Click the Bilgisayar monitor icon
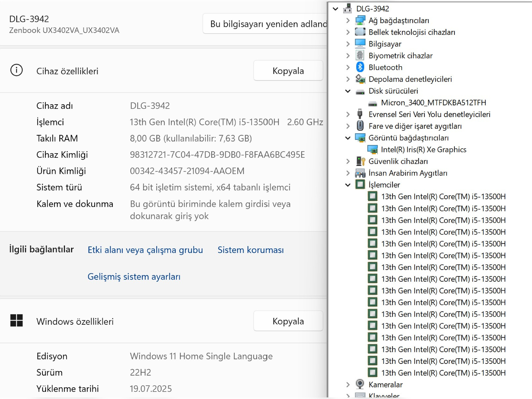 (x=360, y=44)
